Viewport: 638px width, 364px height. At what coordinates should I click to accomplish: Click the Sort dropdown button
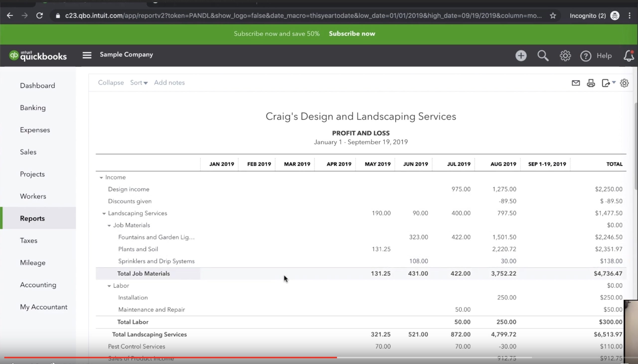click(139, 83)
